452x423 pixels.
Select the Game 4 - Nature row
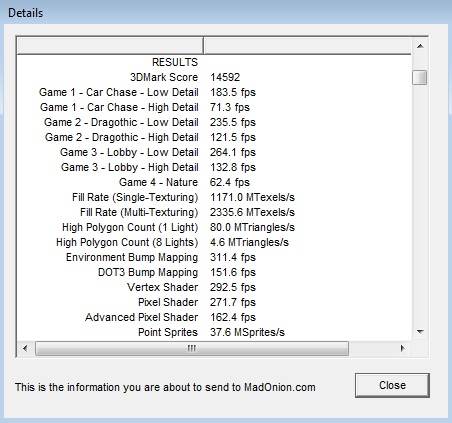coord(214,182)
